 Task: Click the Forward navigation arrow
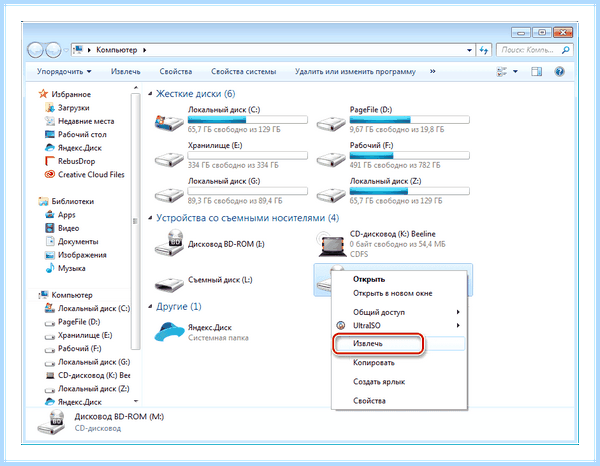[x=53, y=50]
